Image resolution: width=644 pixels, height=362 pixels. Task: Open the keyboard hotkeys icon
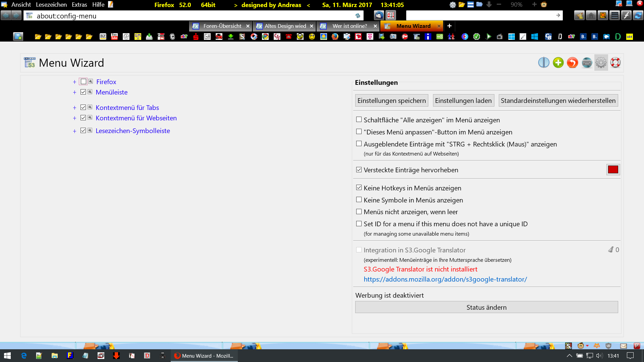point(587,63)
